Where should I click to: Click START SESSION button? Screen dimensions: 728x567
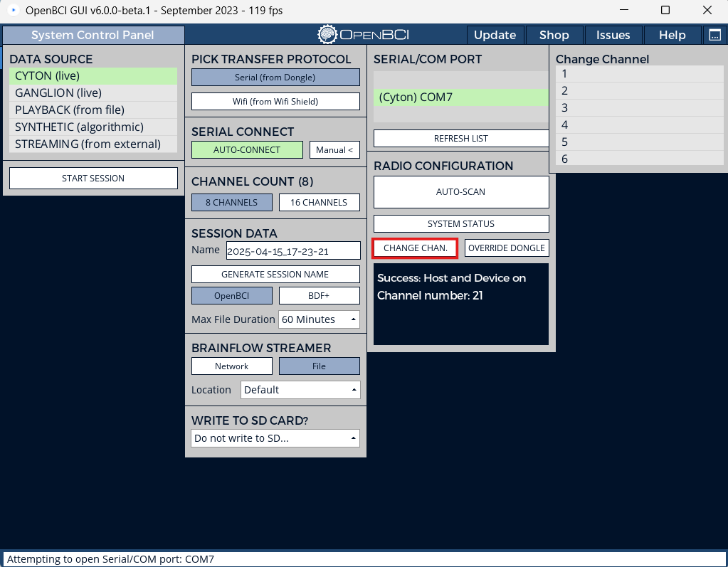tap(93, 178)
